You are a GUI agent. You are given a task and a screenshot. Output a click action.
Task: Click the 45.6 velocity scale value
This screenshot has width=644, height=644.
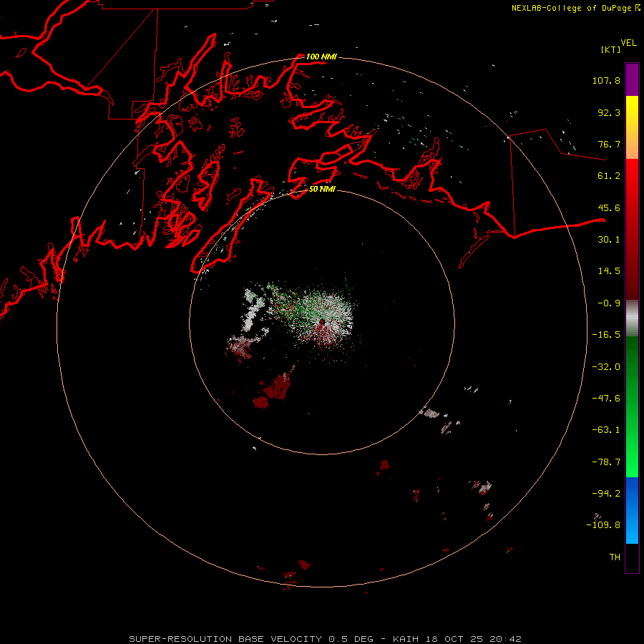(x=609, y=208)
